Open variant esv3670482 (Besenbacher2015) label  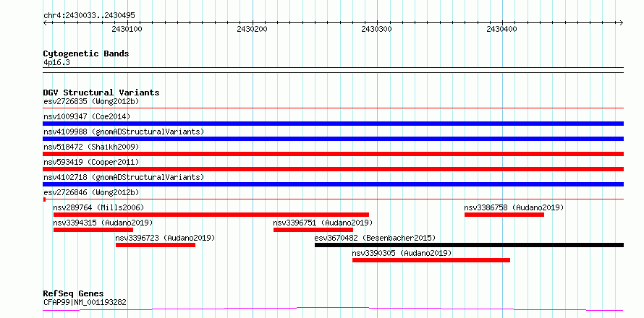(x=375, y=238)
